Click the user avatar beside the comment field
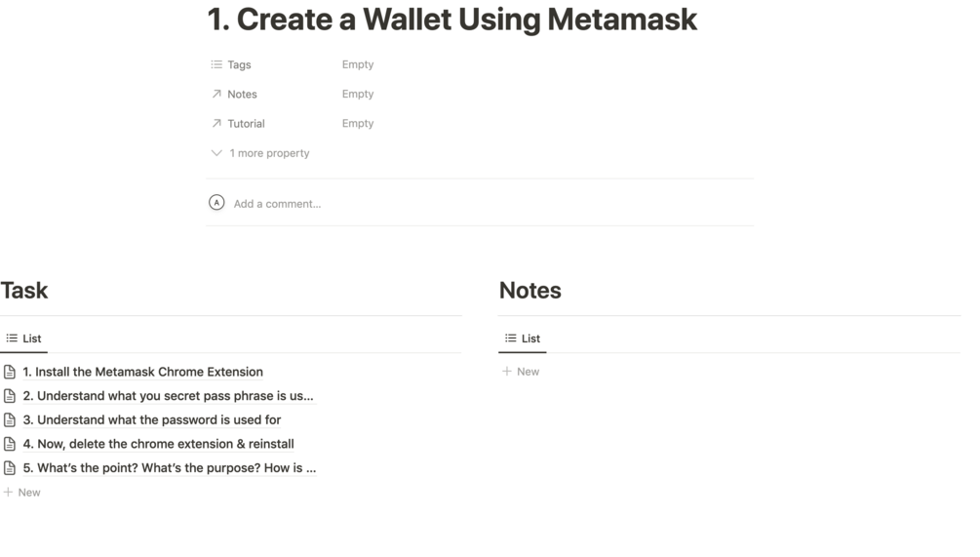This screenshot has width=980, height=557. pos(216,203)
